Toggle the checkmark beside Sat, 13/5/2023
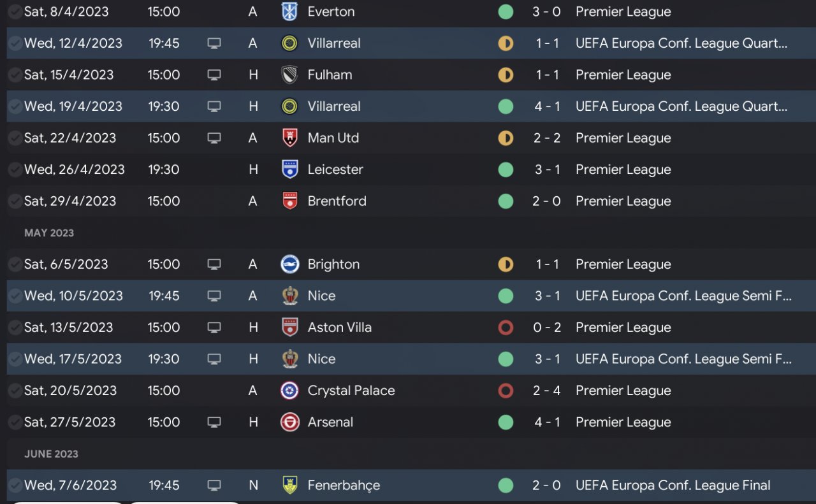 [x=15, y=328]
